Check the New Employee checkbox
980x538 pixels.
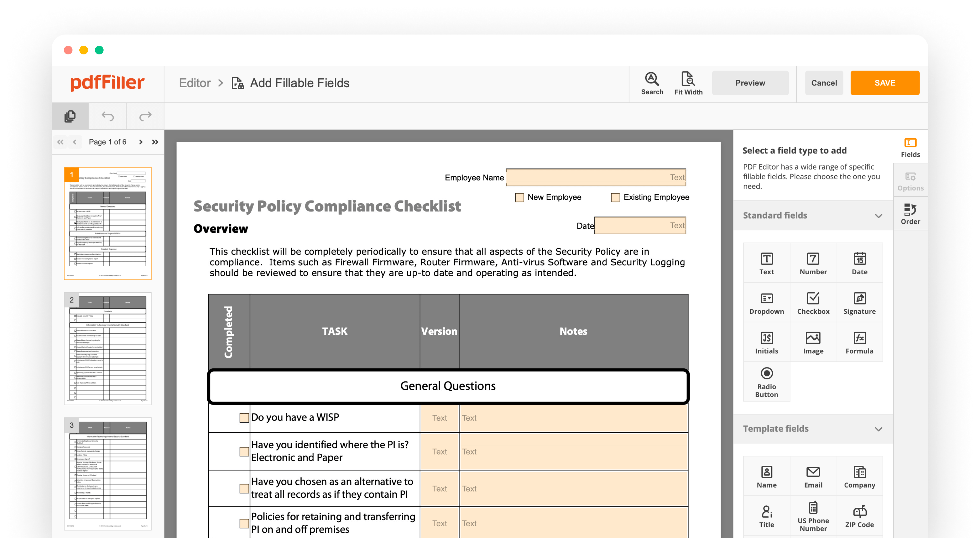(x=519, y=197)
